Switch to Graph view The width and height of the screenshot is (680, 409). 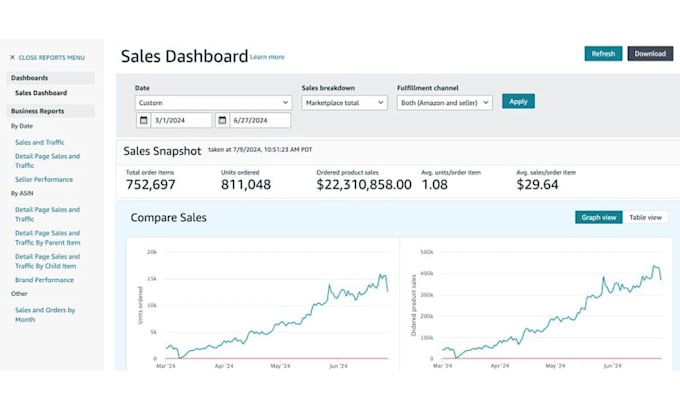click(598, 217)
